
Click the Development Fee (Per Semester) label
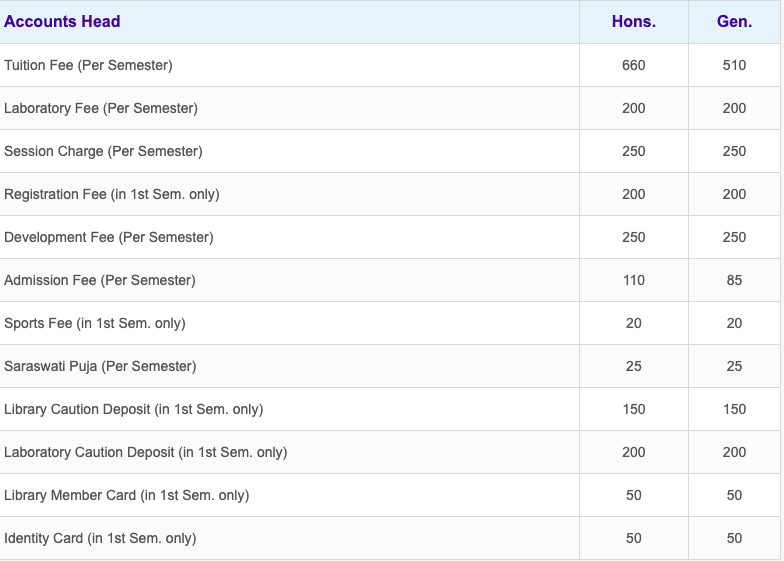[x=109, y=237]
